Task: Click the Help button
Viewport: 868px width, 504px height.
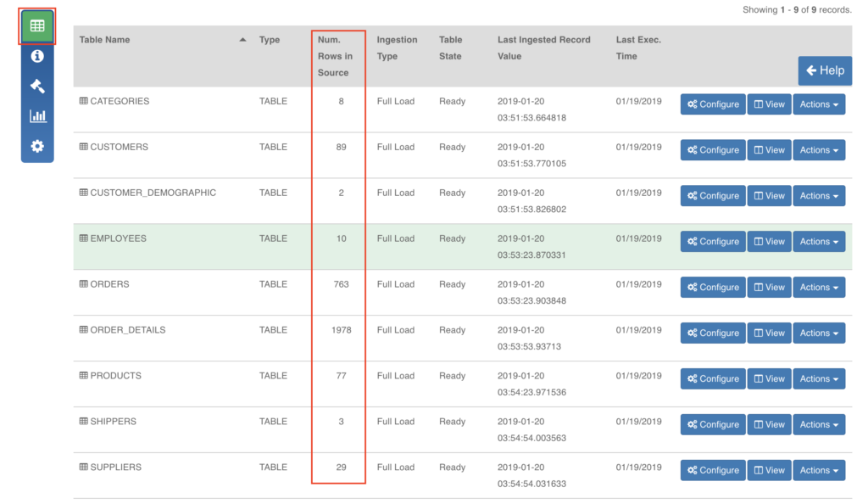Action: 825,70
